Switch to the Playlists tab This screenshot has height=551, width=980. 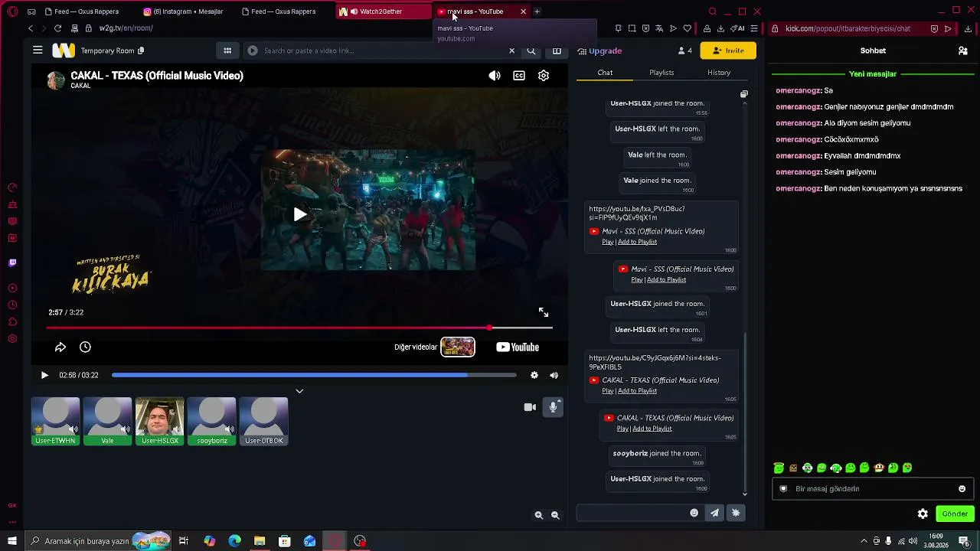661,73
